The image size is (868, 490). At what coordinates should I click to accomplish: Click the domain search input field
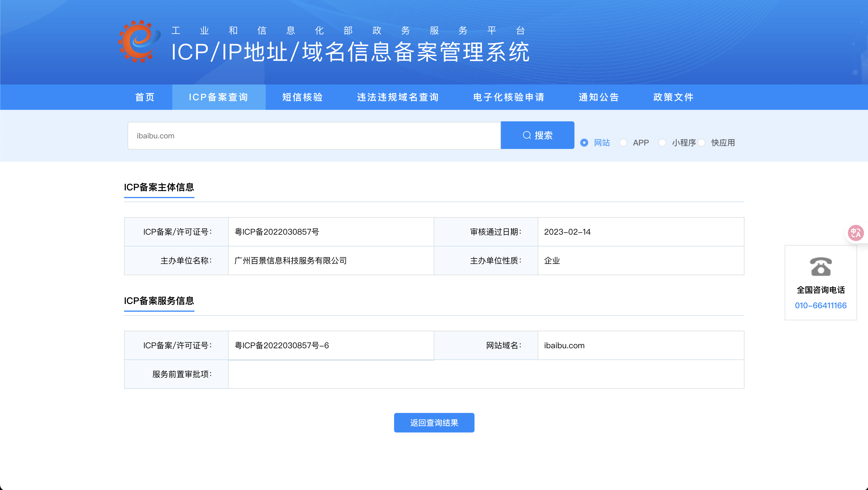tap(314, 135)
